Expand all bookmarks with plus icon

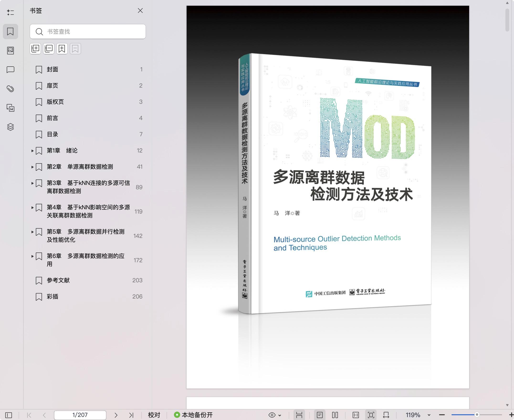click(35, 49)
